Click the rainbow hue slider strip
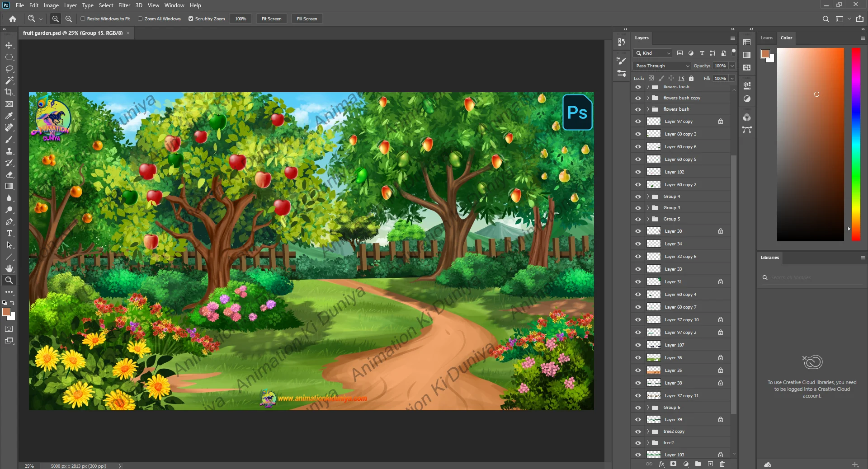Image resolution: width=868 pixels, height=469 pixels. click(856, 144)
